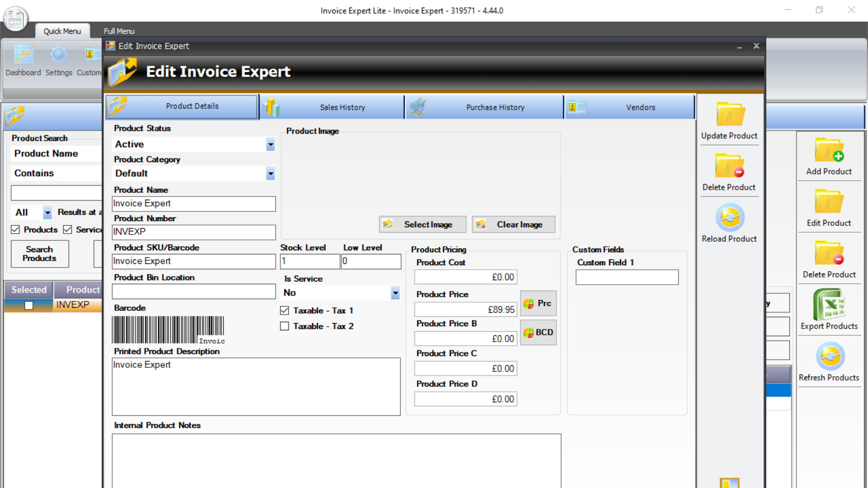Switch to the Purchase History tab
This screenshot has width=868, height=488.
[484, 107]
